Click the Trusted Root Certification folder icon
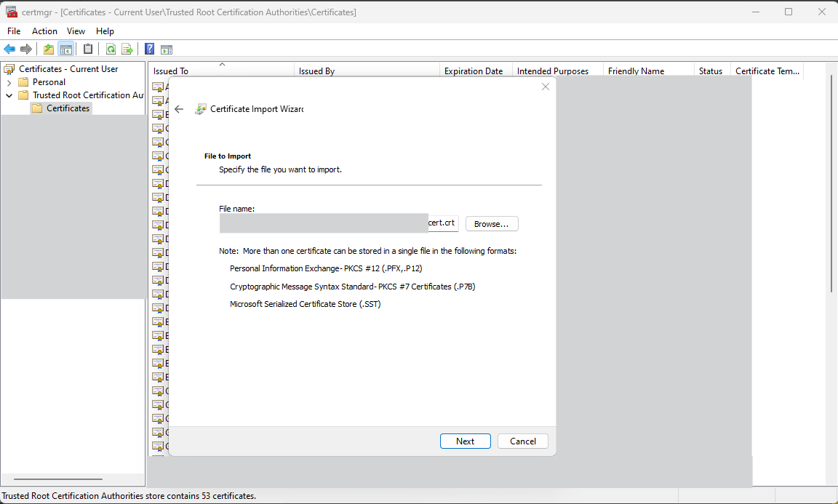Image resolution: width=838 pixels, height=504 pixels. click(x=23, y=95)
